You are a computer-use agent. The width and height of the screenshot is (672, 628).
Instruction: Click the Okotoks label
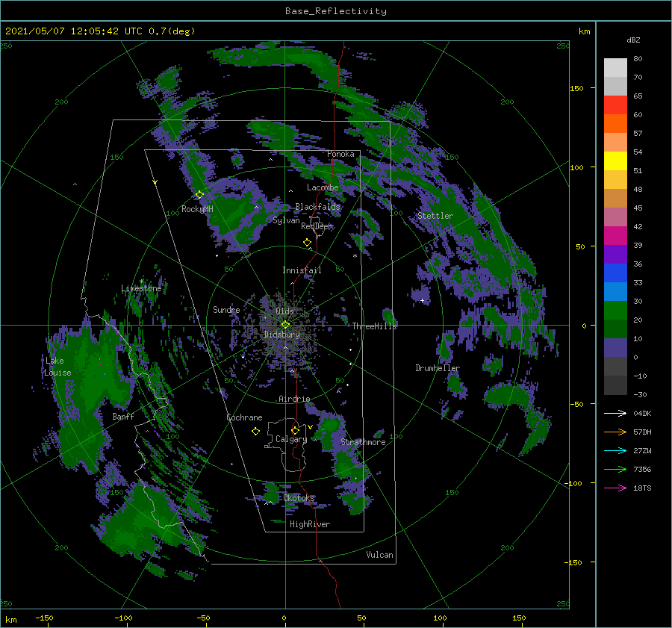[299, 498]
